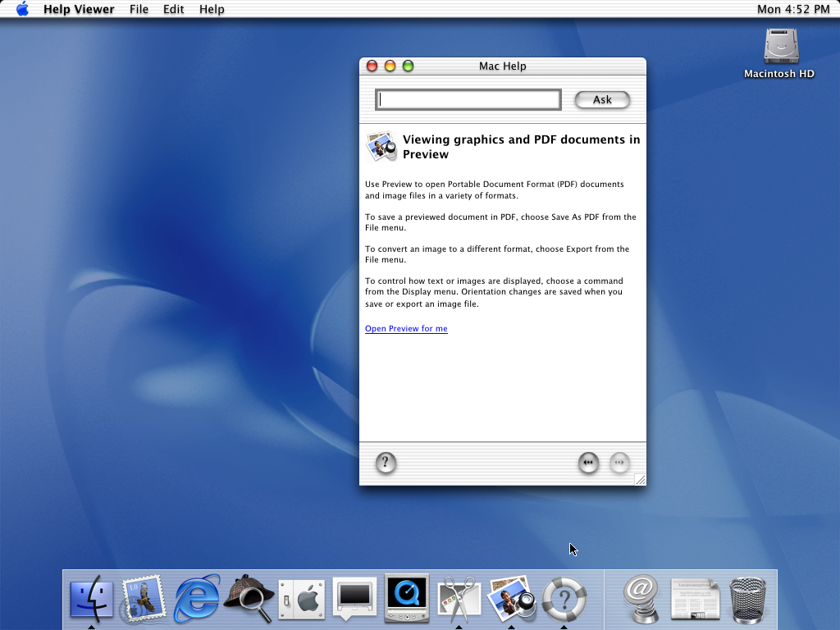Go forward in Mac Help
840x630 pixels.
(x=619, y=463)
